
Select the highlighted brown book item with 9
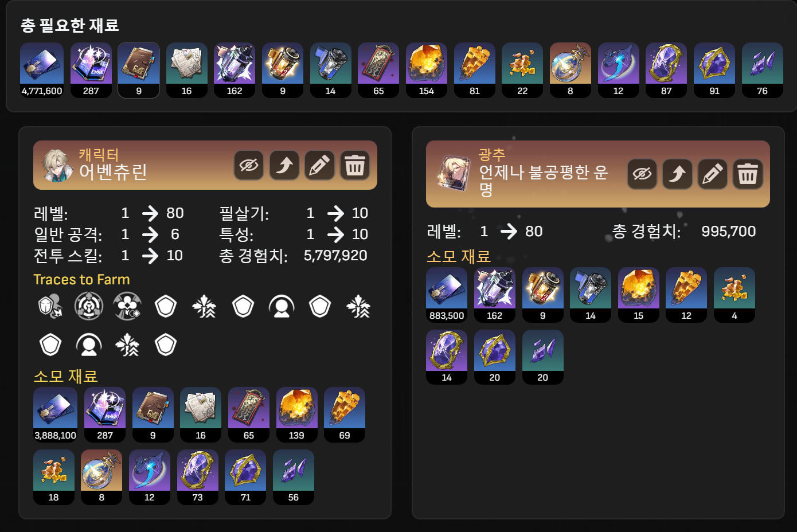[x=139, y=70]
